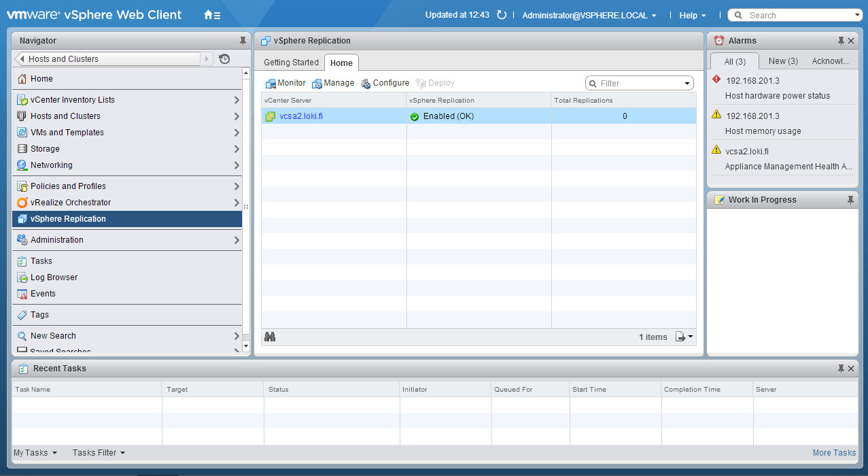
Task: Pin the Navigator panel
Action: click(x=243, y=41)
